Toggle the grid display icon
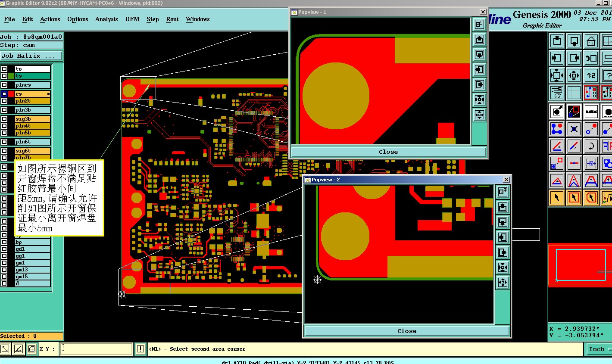Screen dimensions: 612x364 [x=574, y=92]
